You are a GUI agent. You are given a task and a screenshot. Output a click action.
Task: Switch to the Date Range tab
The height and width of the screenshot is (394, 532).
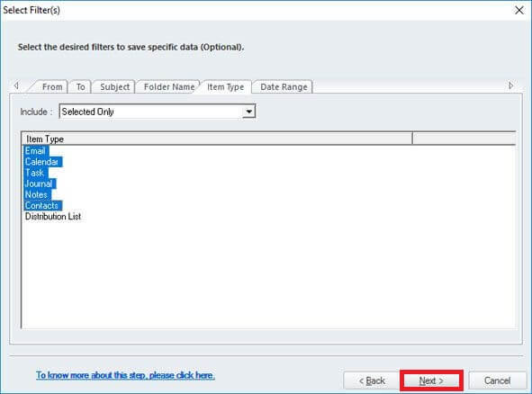coord(284,86)
